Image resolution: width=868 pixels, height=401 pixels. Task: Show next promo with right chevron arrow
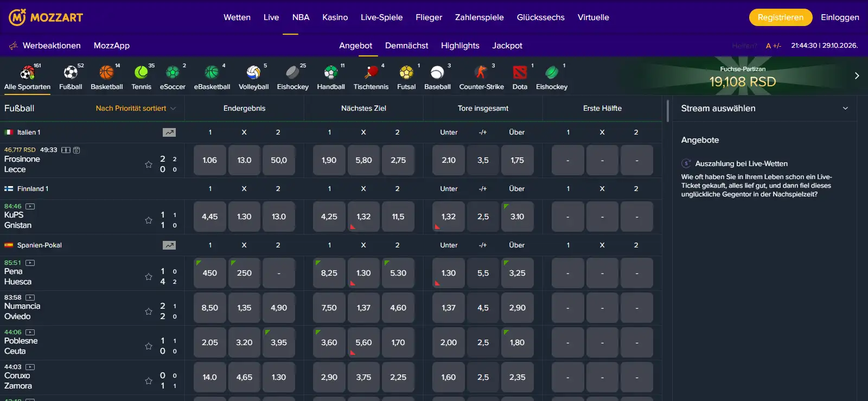857,76
